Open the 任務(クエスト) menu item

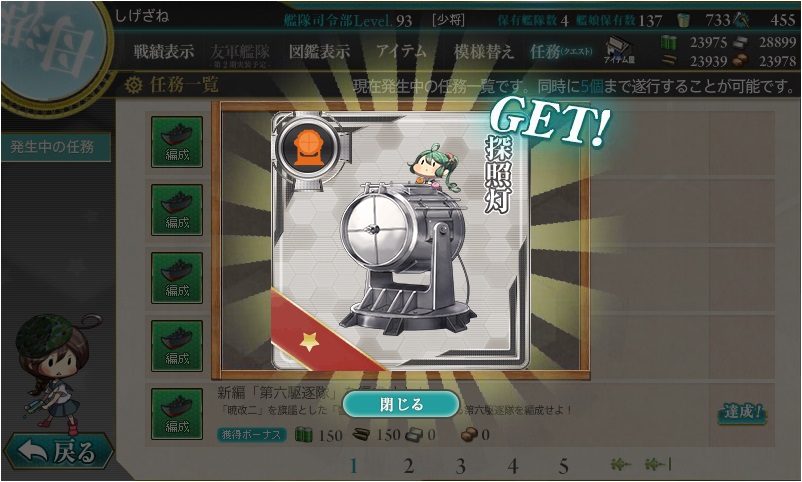(x=561, y=51)
